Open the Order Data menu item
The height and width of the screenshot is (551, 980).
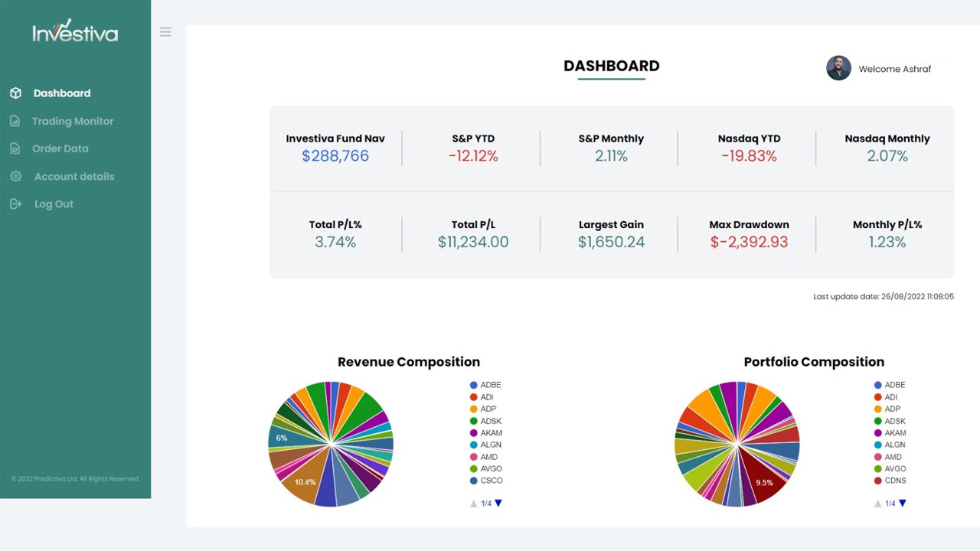(60, 148)
